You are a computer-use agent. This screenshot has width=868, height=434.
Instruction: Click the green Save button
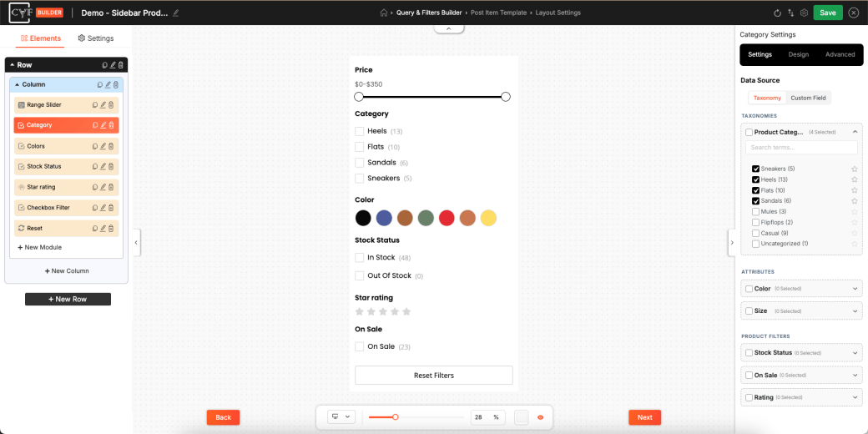pyautogui.click(x=828, y=13)
